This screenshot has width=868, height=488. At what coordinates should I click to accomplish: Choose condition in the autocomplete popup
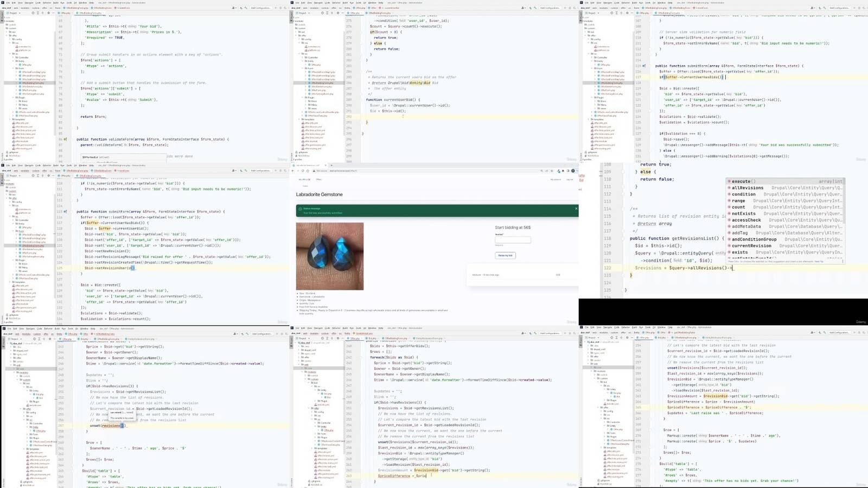pos(785,194)
